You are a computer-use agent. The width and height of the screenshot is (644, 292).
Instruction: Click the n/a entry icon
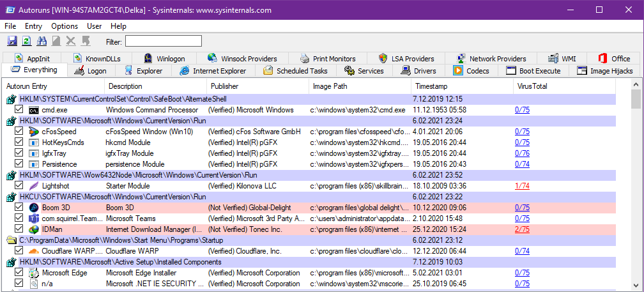[x=33, y=284]
